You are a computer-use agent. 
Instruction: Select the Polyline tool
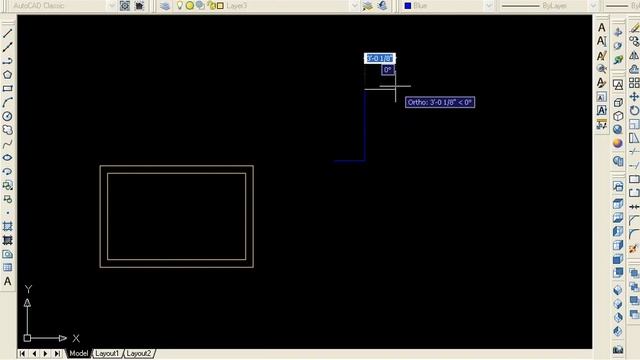coord(7,61)
